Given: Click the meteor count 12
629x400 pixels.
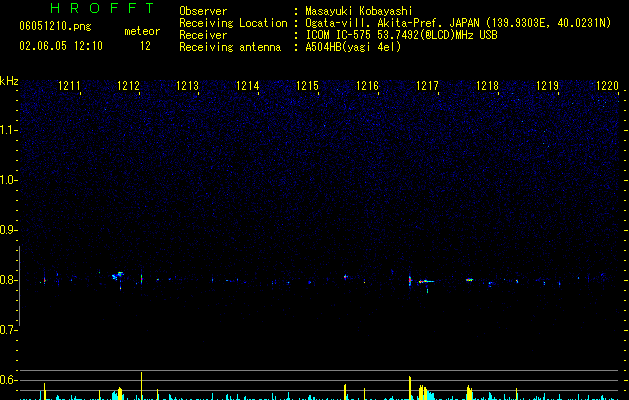Looking at the screenshot, I should (145, 46).
